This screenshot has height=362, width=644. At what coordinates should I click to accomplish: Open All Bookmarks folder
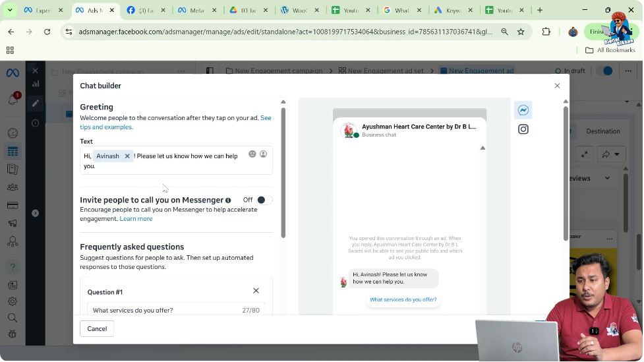(x=610, y=50)
